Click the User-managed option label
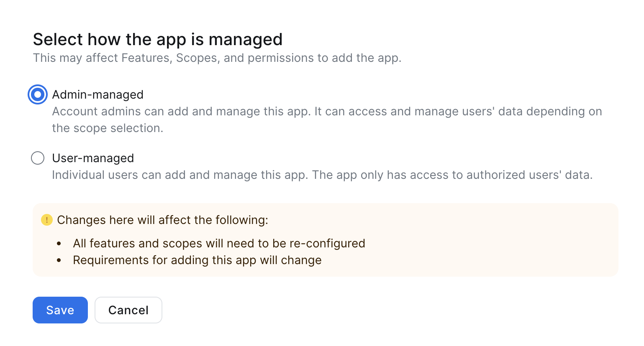 tap(93, 158)
